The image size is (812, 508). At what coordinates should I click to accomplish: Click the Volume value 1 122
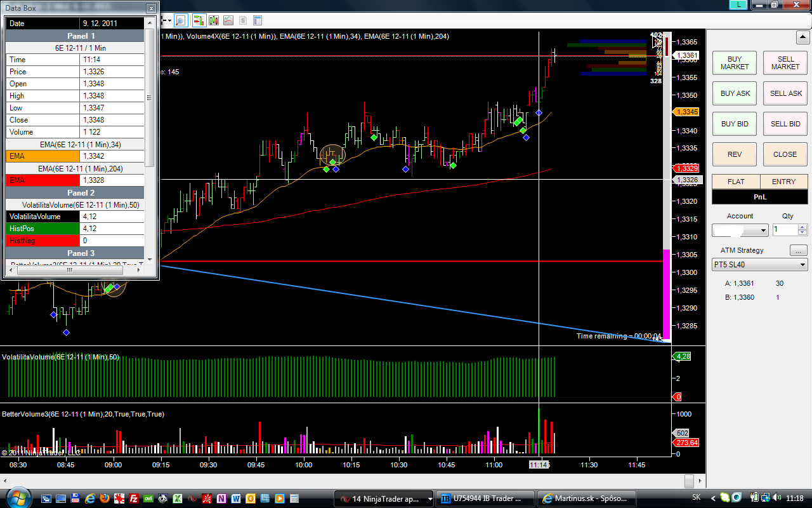pos(112,132)
